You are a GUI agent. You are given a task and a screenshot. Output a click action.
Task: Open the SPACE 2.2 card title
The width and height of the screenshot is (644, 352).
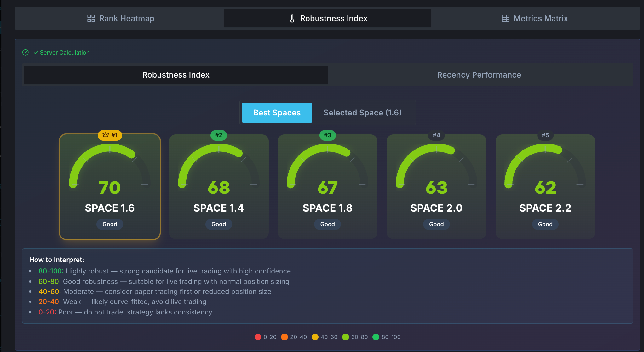point(545,208)
